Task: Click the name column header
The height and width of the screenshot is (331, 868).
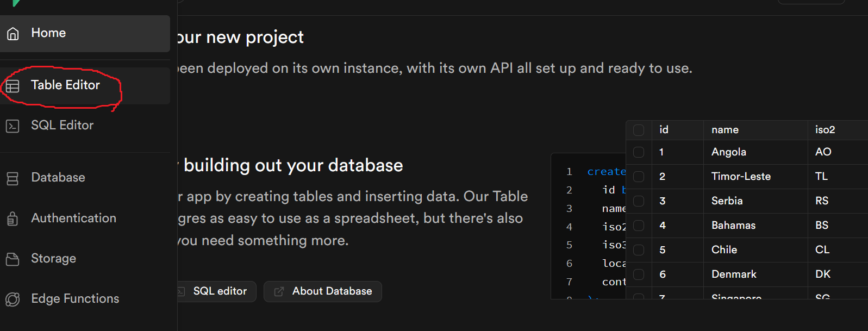Action: (x=725, y=130)
